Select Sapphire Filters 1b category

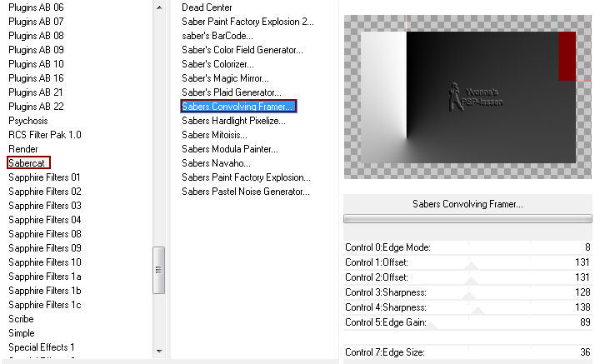click(x=45, y=291)
